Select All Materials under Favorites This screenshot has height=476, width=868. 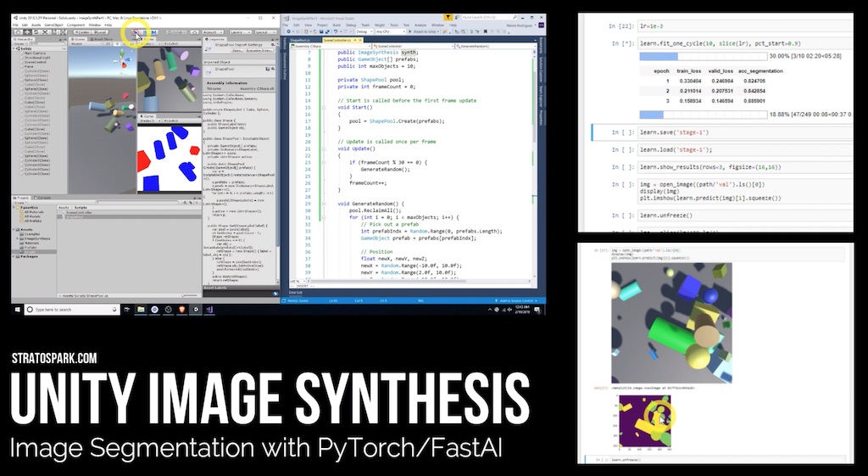pos(34,211)
